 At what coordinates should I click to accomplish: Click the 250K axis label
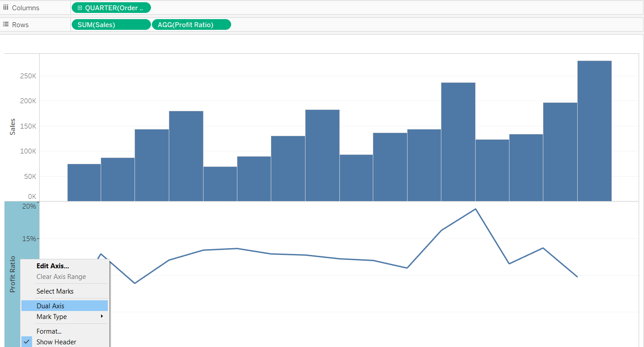click(28, 76)
